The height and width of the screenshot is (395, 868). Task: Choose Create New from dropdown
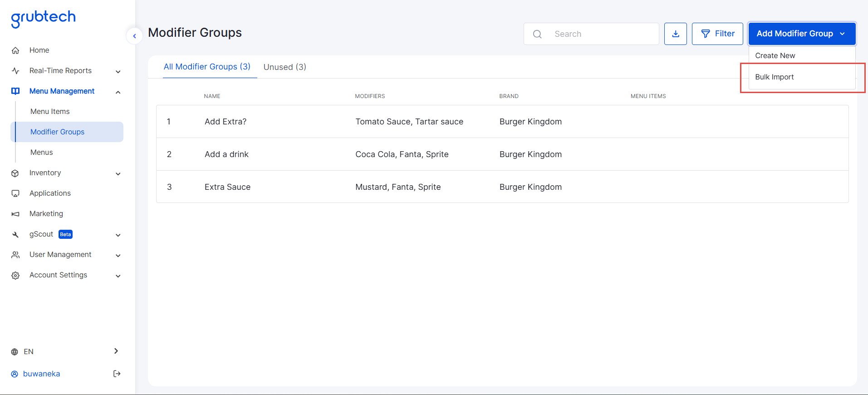coord(802,55)
